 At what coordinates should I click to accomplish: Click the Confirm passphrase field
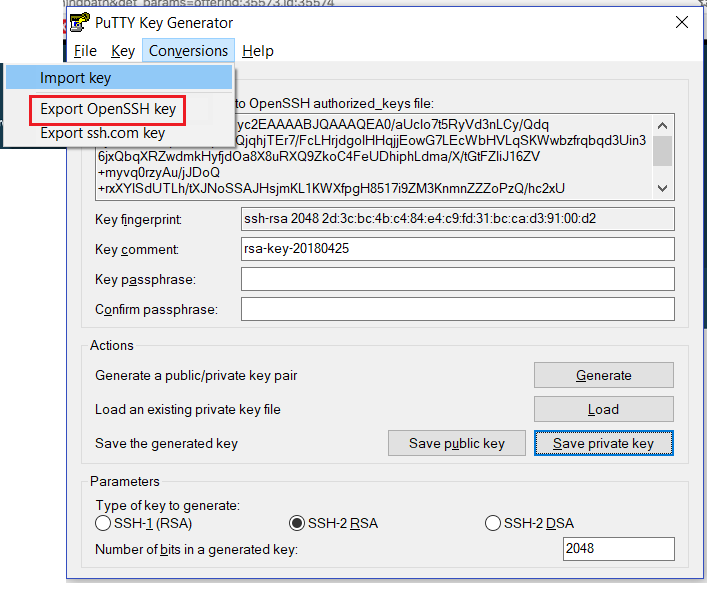pyautogui.click(x=458, y=309)
